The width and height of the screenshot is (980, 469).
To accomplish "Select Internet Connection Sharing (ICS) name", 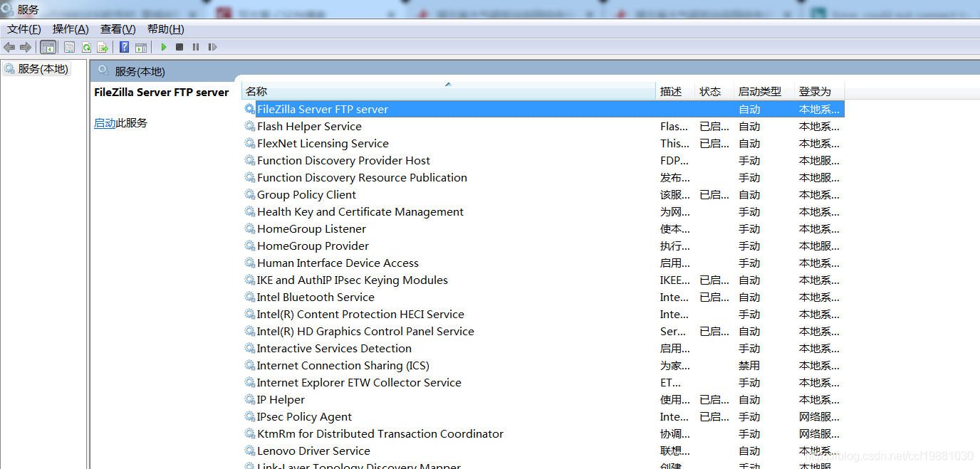I will [343, 365].
